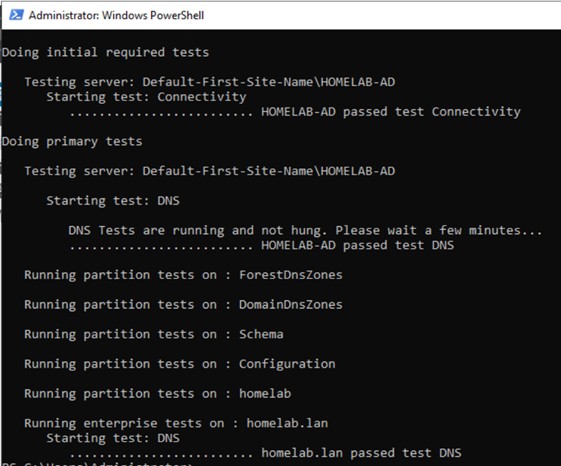Click the 'Starting test: Connectivity' line

point(146,97)
